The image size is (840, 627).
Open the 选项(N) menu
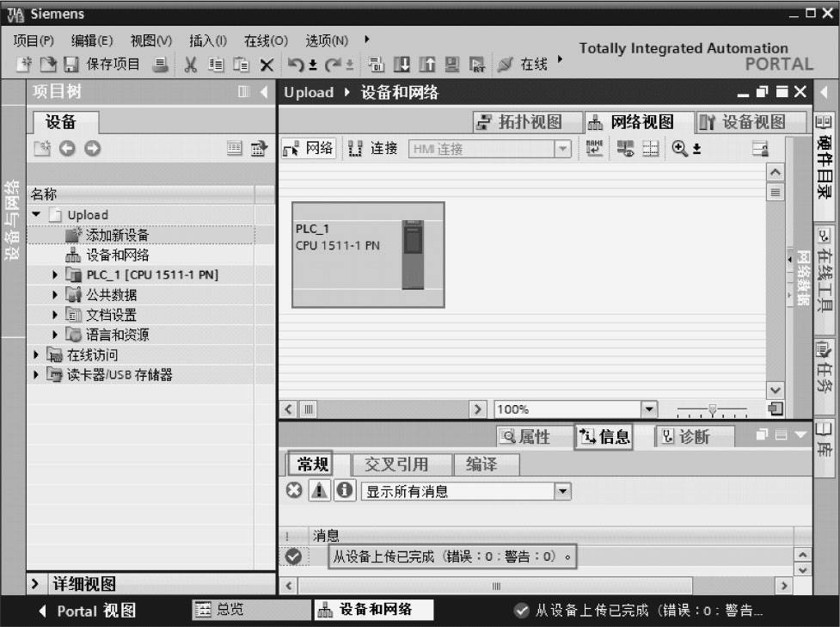[327, 40]
